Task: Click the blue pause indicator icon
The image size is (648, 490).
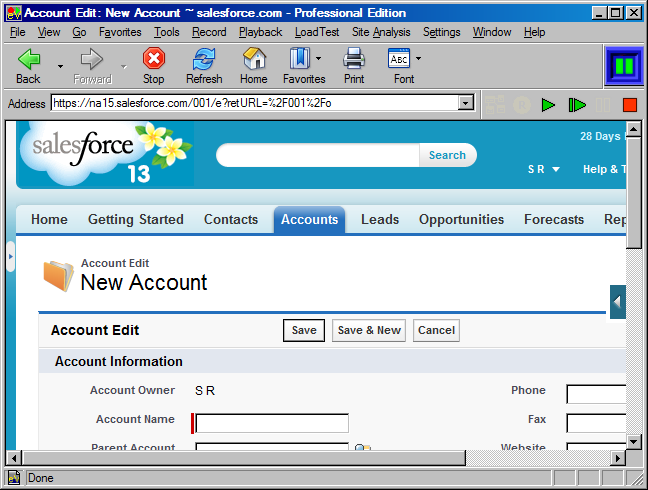Action: (624, 66)
